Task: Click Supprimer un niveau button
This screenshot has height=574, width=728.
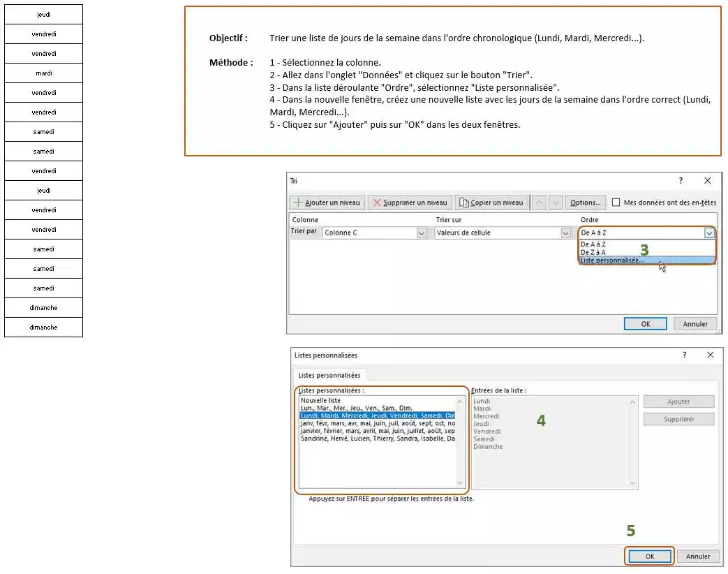Action: click(410, 203)
